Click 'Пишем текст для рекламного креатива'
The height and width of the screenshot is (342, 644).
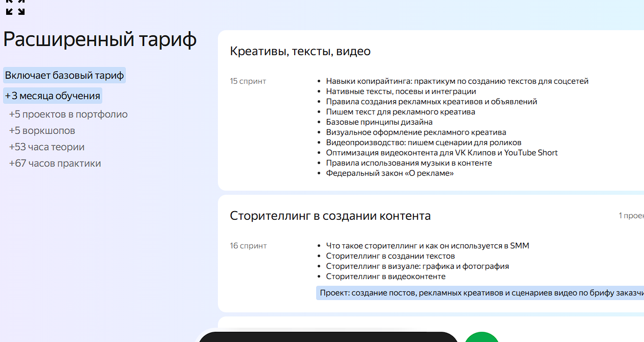pyautogui.click(x=401, y=111)
